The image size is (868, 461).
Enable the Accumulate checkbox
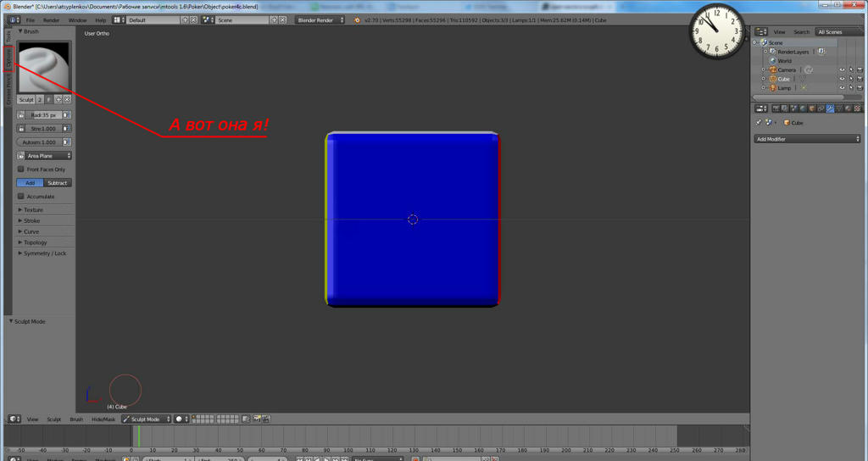[x=21, y=197]
